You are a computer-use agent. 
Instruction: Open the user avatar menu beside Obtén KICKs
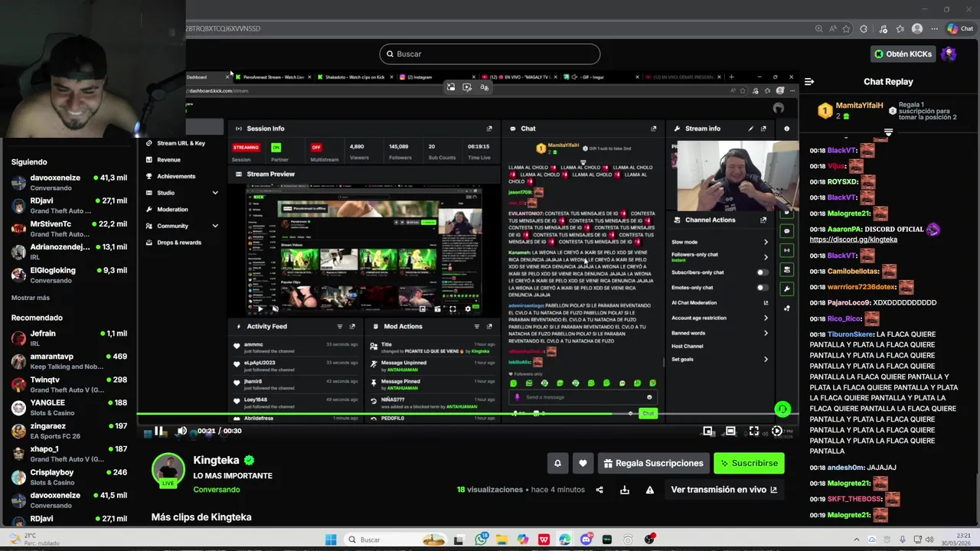click(949, 54)
